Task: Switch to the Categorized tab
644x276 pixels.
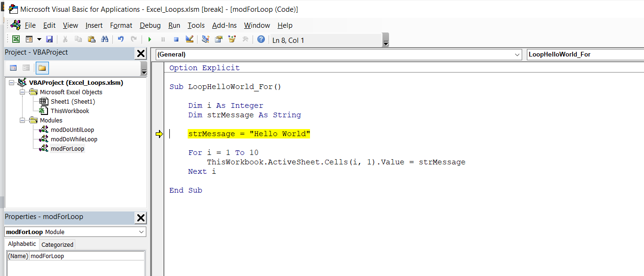Action: click(57, 244)
